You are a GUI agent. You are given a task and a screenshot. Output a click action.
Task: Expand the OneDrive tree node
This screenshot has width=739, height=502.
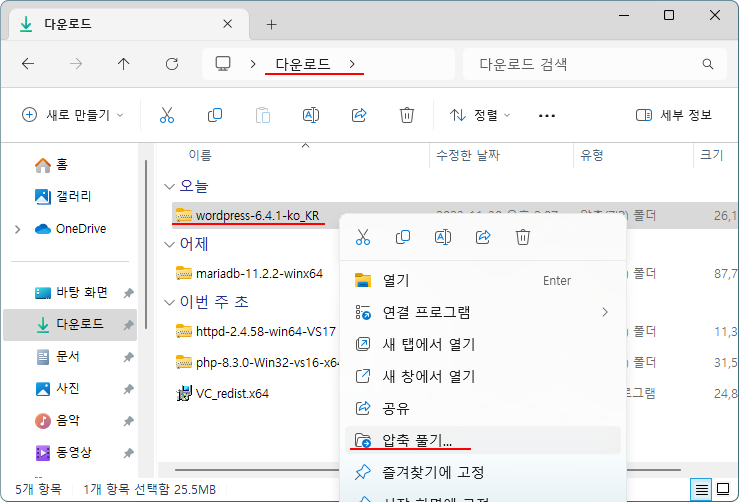(x=18, y=230)
